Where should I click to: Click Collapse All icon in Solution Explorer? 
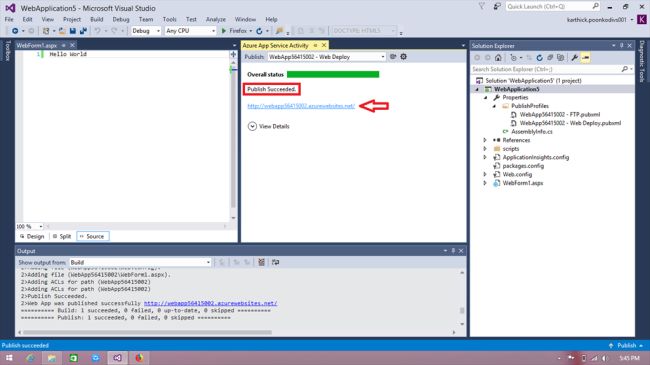coord(550,58)
